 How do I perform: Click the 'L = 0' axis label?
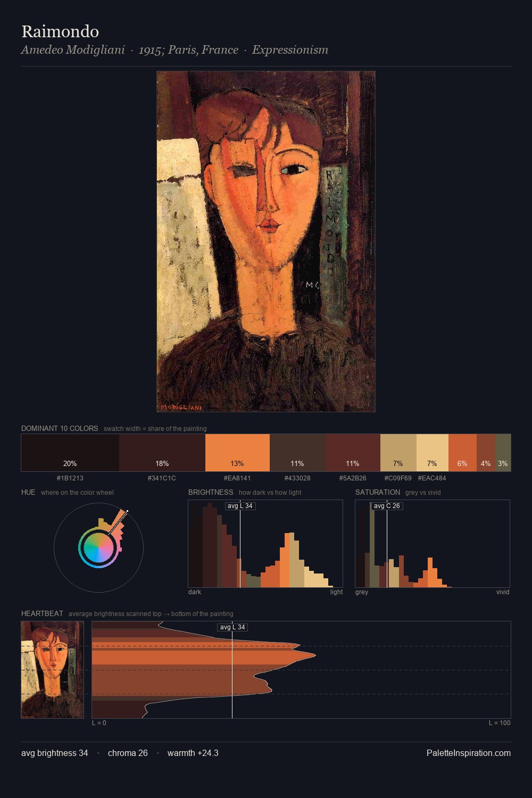pos(99,722)
